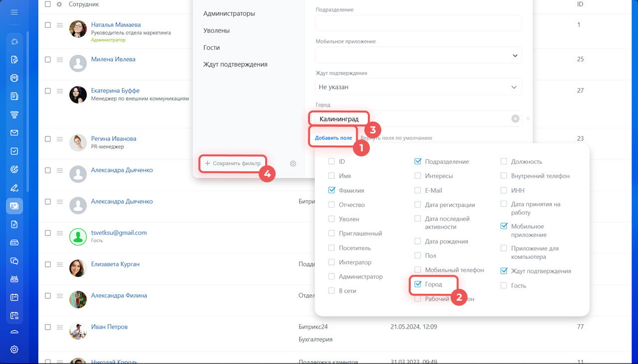
Task: Click the Добавить поле link
Action: pyautogui.click(x=333, y=137)
